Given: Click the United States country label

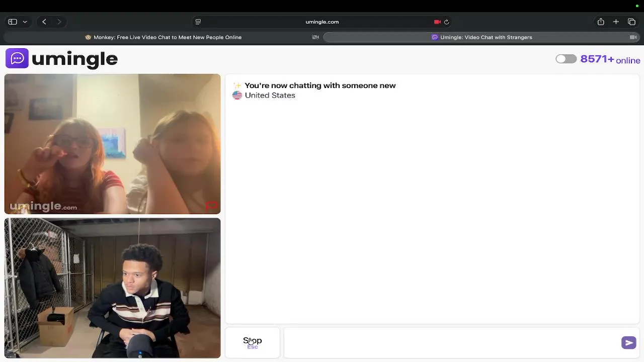Looking at the screenshot, I should (270, 95).
